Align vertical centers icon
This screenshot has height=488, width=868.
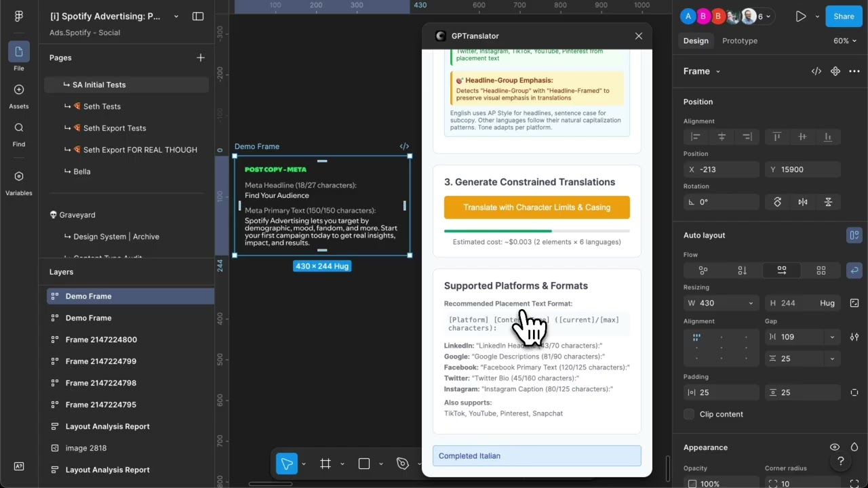point(803,136)
